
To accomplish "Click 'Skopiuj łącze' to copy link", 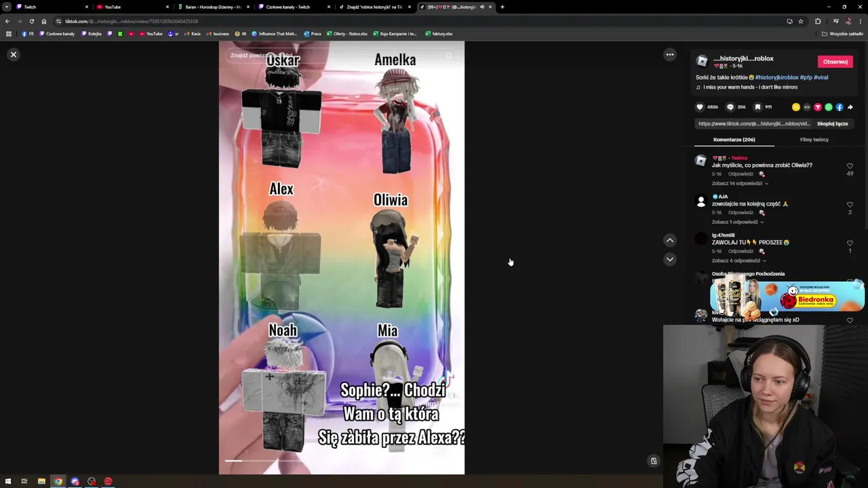I will (x=832, y=124).
